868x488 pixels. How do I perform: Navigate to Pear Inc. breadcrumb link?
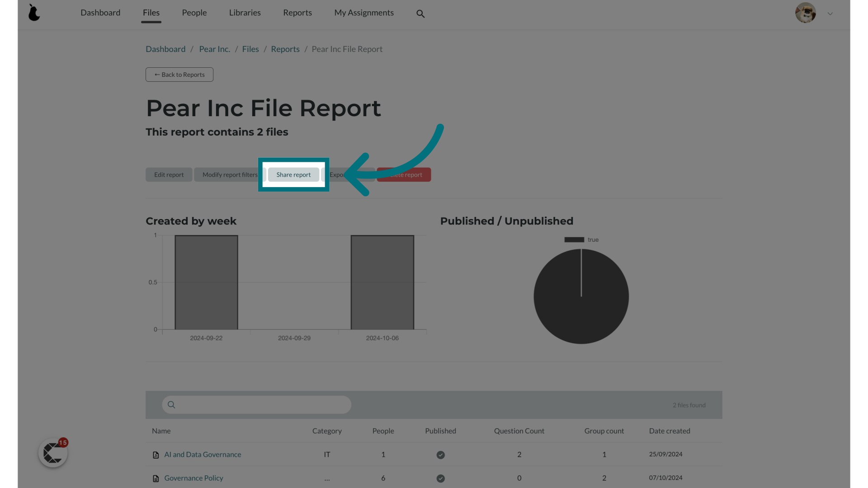215,49
